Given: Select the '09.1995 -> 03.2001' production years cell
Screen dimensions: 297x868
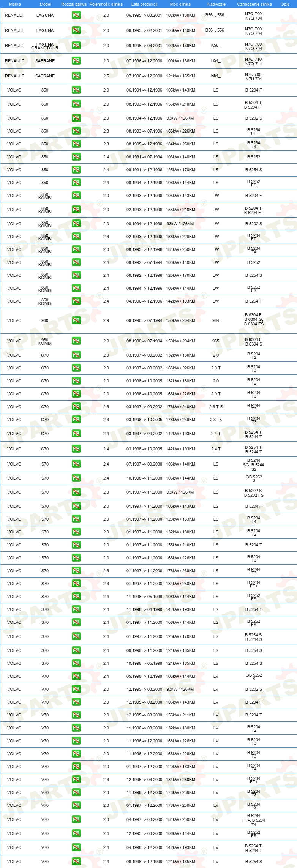Looking at the screenshot, I should (x=144, y=46).
